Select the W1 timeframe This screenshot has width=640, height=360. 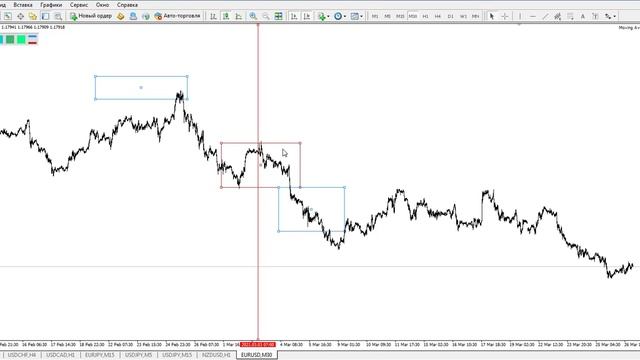click(x=463, y=16)
